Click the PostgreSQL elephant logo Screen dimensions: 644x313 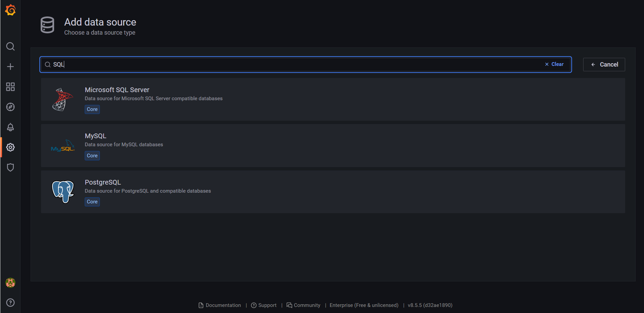tap(63, 192)
